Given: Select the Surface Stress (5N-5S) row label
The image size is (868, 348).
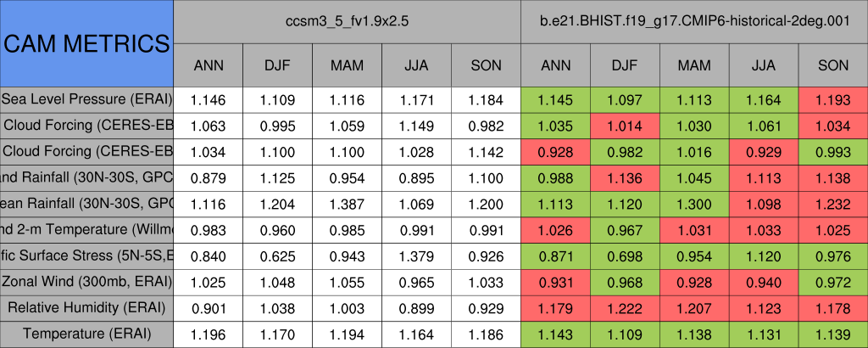Looking at the screenshot, I should 86,255.
